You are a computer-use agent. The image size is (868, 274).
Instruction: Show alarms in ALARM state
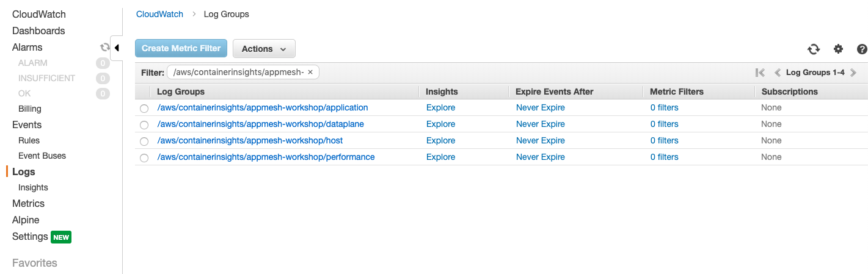pos(33,63)
